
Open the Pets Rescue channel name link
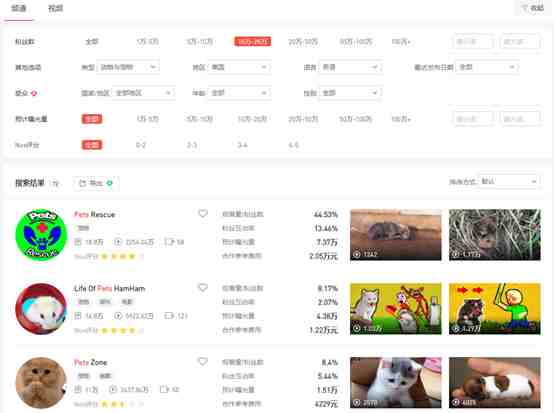click(x=94, y=214)
